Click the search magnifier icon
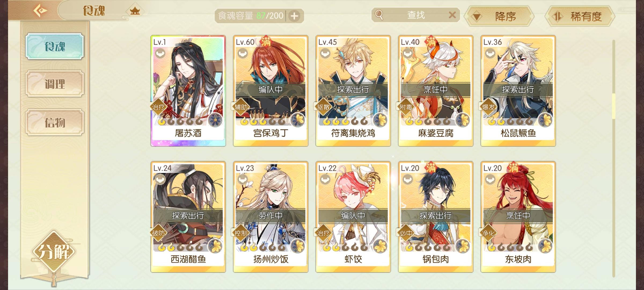 point(379,15)
